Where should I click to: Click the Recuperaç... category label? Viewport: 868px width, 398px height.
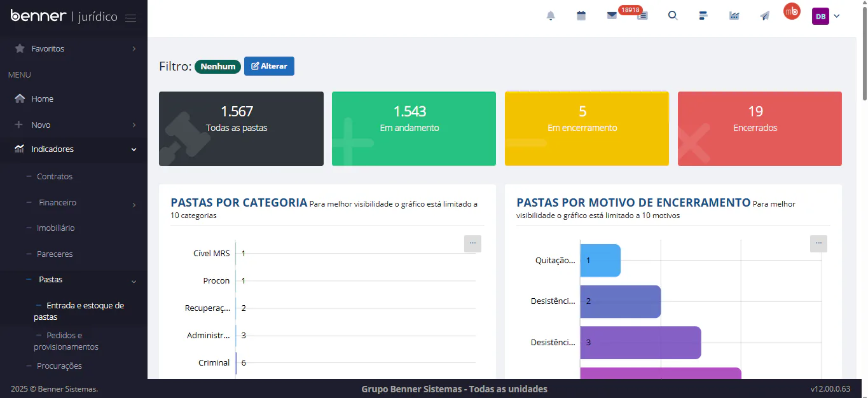click(x=208, y=308)
